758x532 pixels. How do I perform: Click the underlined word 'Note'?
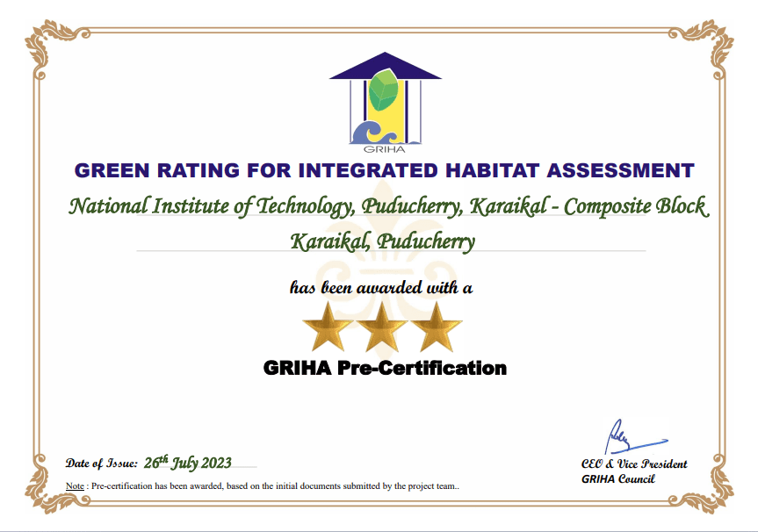click(x=75, y=486)
